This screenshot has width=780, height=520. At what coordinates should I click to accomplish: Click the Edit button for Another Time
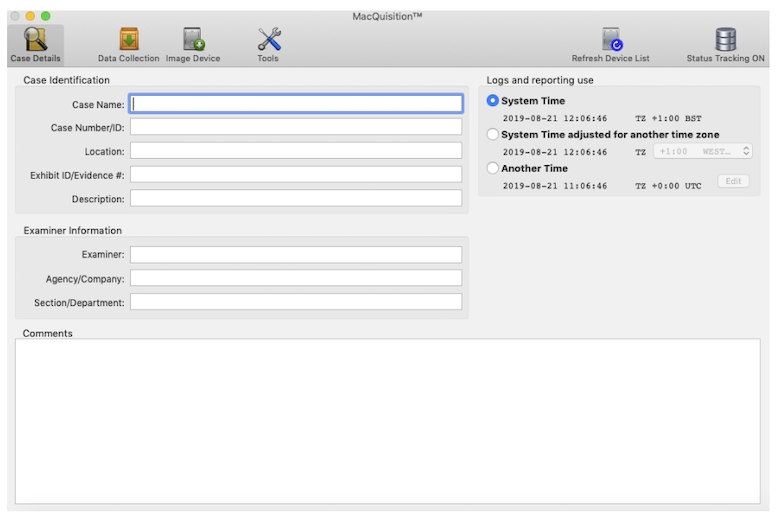(x=733, y=181)
